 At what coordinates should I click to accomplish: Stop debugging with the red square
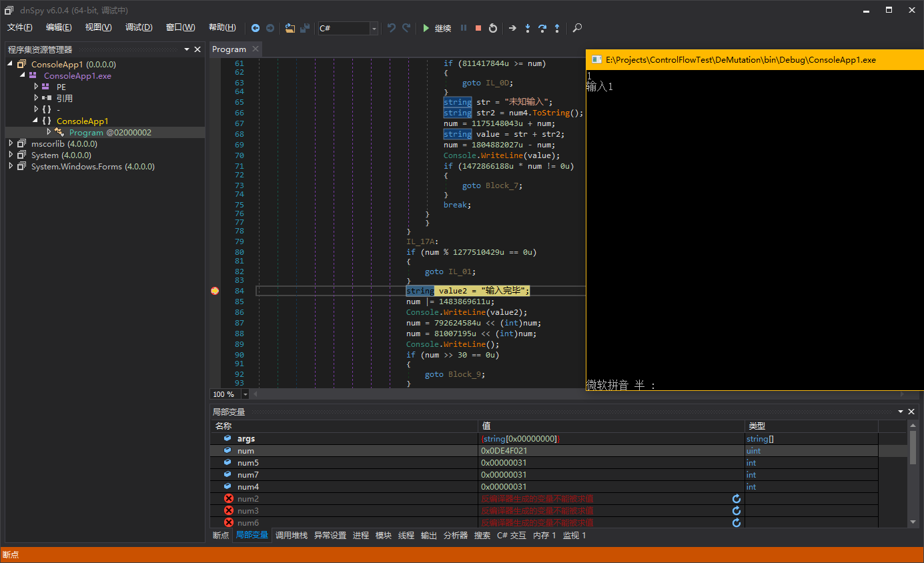(478, 28)
